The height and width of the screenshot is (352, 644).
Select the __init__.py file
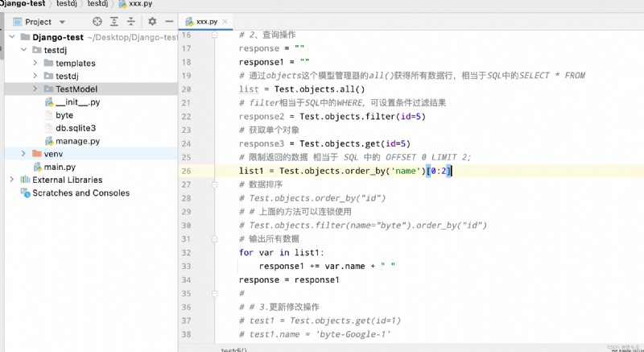pos(77,102)
